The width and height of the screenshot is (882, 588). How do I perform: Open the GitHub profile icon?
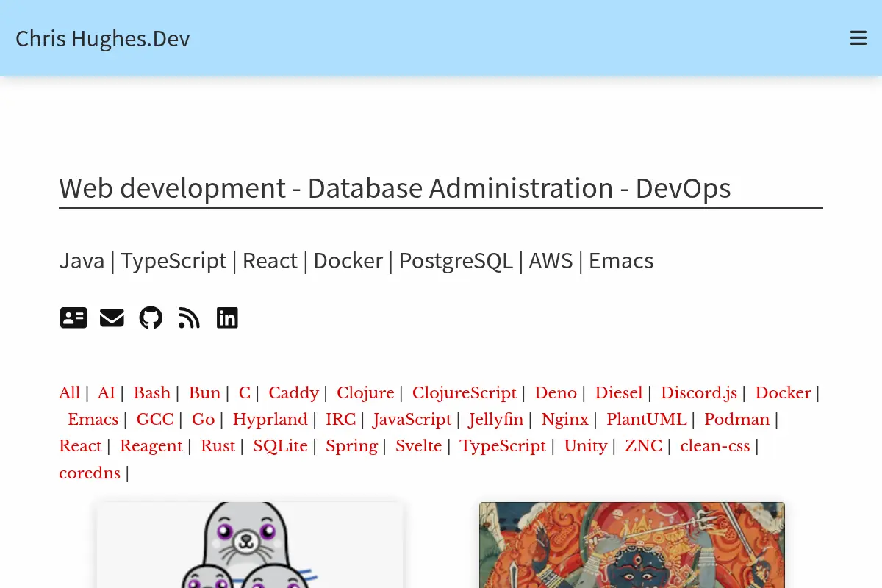tap(151, 318)
